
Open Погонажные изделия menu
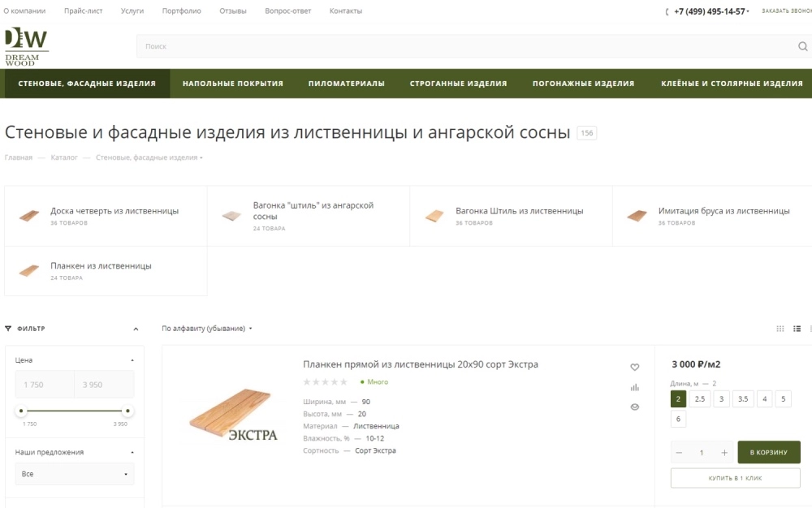(584, 84)
